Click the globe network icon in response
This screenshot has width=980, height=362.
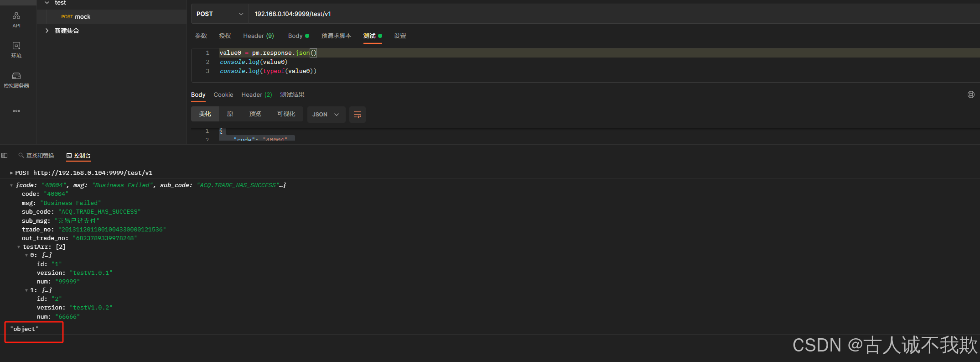click(971, 94)
